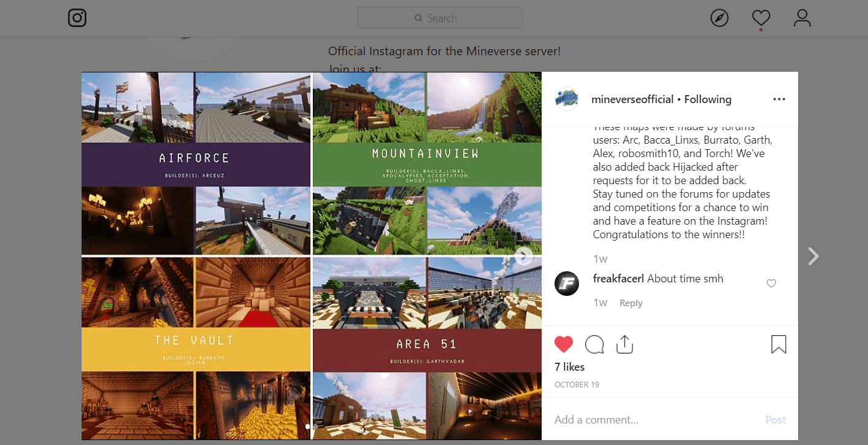
Task: Click the comment speech bubble icon
Action: coord(594,344)
